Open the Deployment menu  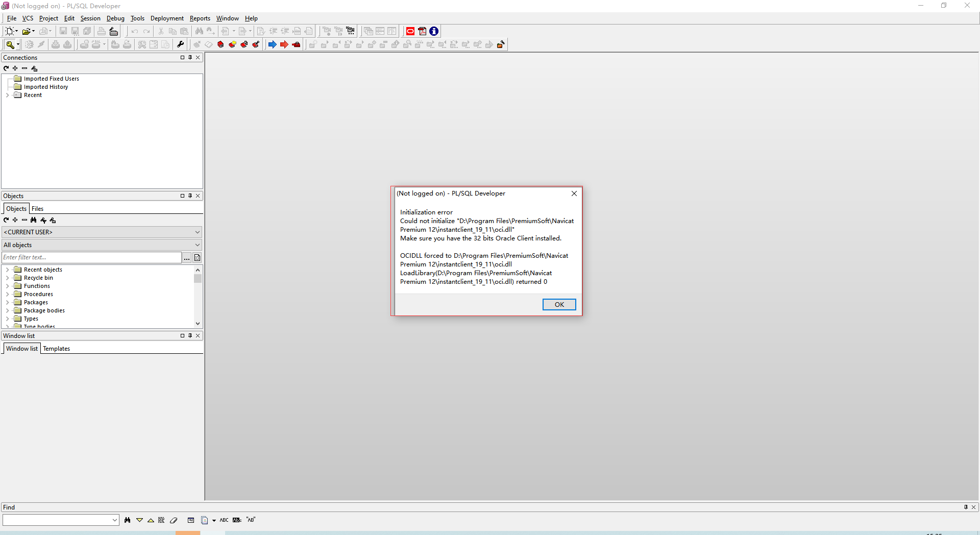pyautogui.click(x=167, y=18)
